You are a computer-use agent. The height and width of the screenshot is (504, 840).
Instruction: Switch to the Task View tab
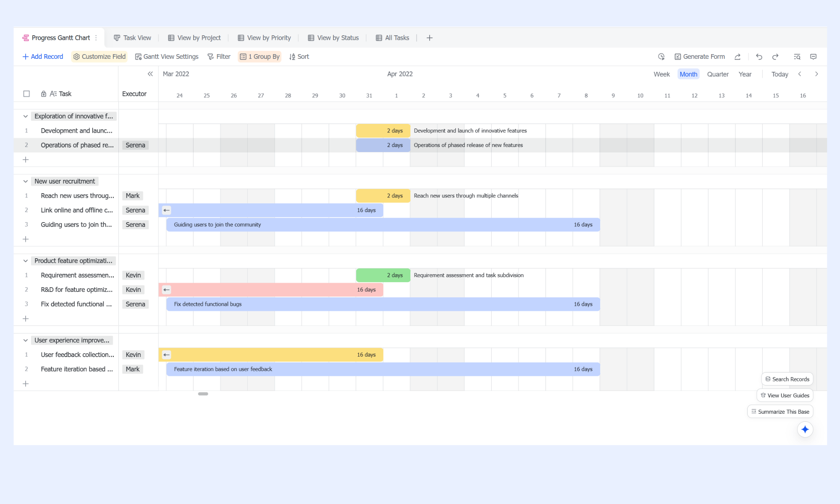click(132, 38)
